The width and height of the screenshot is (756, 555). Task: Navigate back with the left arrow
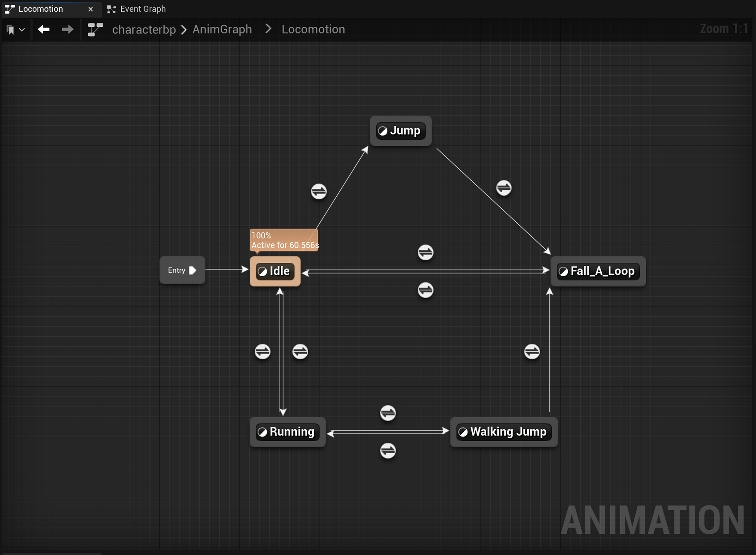pos(43,29)
